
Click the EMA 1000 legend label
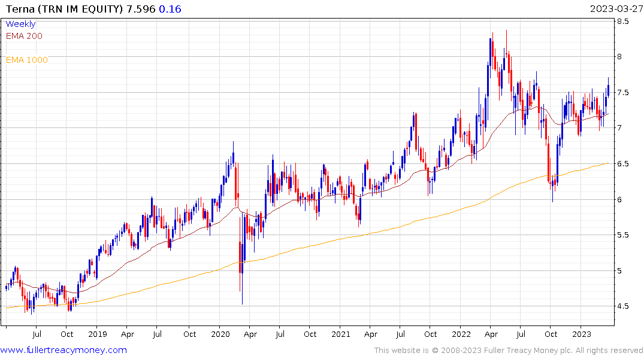[x=27, y=60]
